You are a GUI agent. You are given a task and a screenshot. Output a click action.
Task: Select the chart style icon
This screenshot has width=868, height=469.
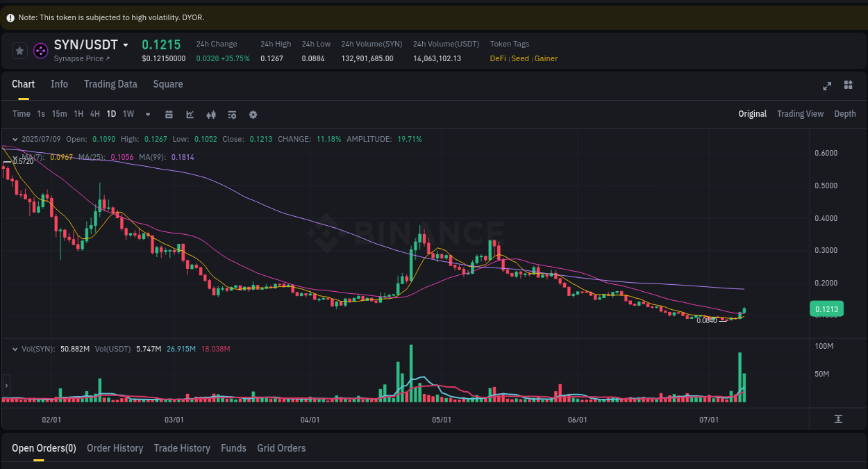[190, 114]
